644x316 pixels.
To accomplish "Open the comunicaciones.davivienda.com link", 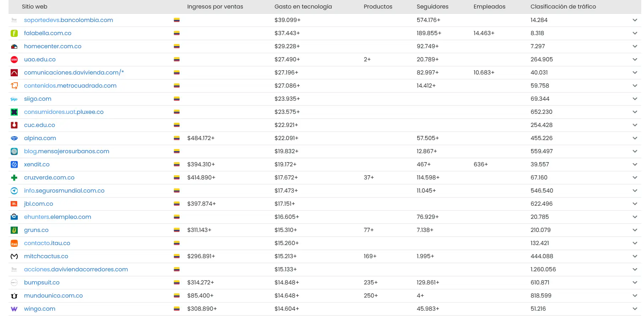I will coord(74,73).
